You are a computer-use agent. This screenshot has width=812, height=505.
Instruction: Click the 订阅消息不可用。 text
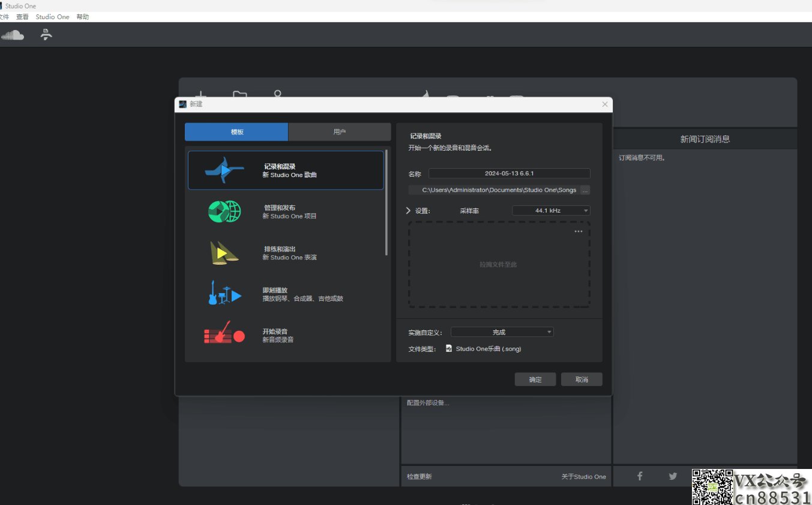tap(642, 159)
